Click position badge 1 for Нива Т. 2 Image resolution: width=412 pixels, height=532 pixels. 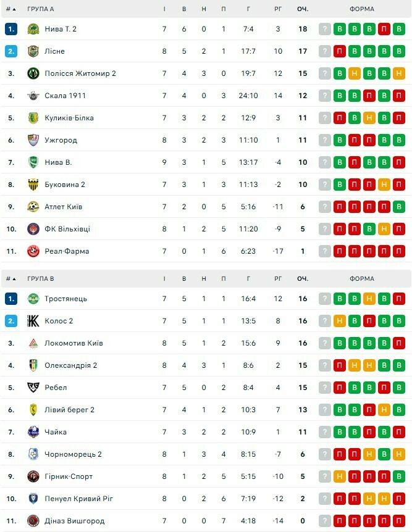[11, 29]
